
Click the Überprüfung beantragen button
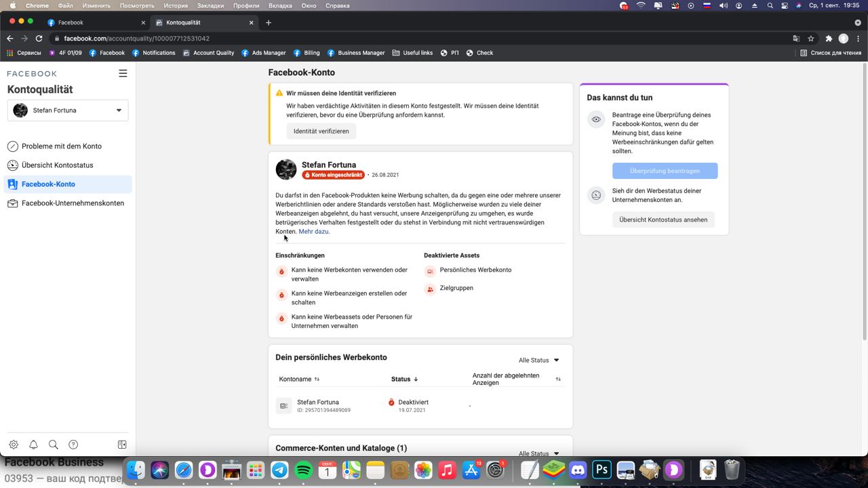(x=665, y=171)
